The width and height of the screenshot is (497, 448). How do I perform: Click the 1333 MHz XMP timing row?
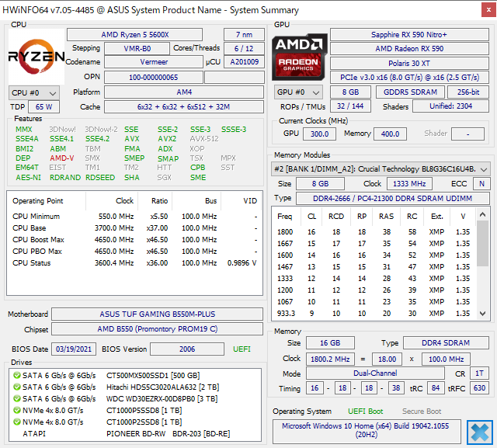pos(374,279)
